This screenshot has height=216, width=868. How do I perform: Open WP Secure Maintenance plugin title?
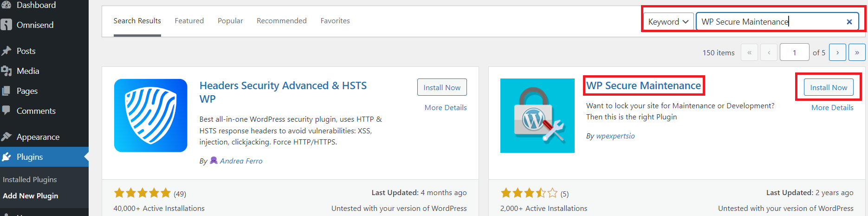click(x=643, y=85)
